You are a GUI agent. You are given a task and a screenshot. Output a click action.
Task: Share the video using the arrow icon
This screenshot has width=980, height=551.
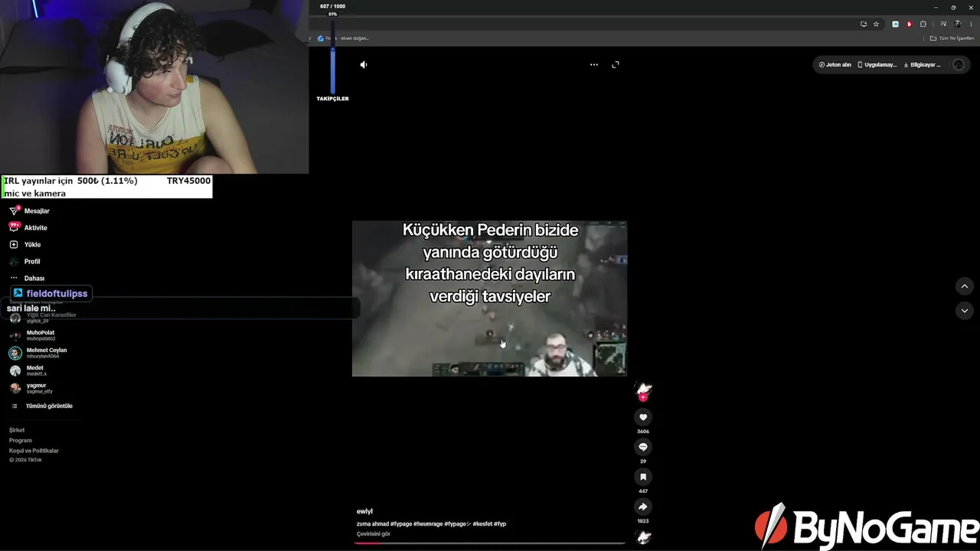coord(643,507)
